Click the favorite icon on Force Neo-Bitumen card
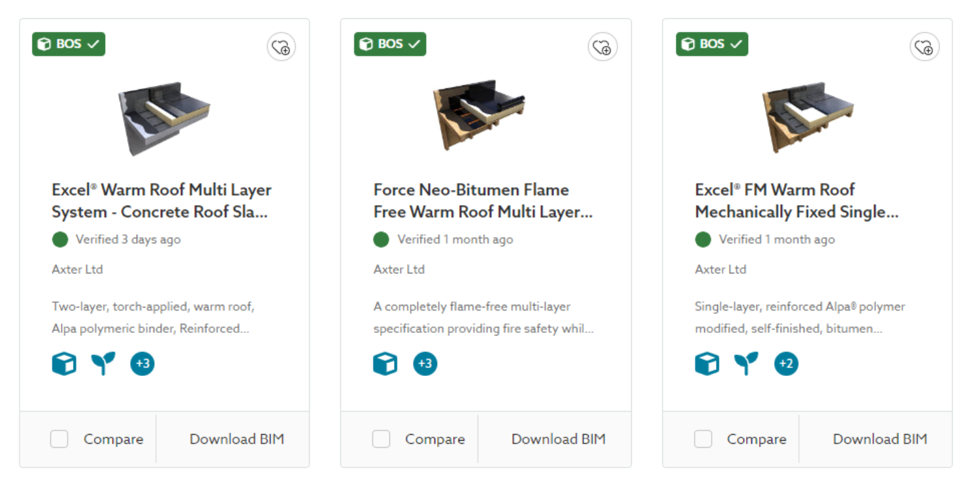This screenshot has height=483, width=980. (x=602, y=46)
